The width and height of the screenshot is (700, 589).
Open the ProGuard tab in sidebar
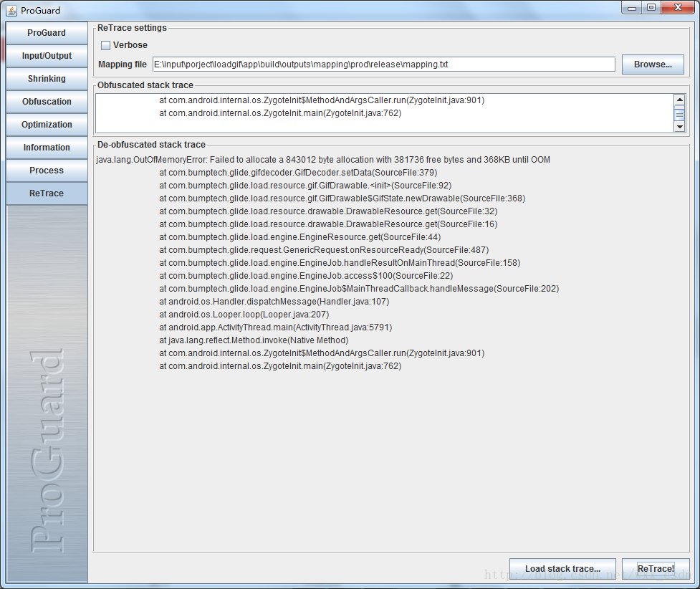coord(47,33)
